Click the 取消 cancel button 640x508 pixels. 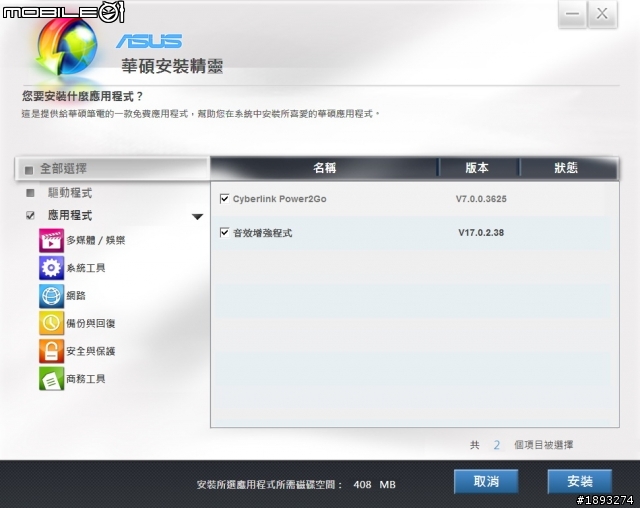[x=486, y=481]
